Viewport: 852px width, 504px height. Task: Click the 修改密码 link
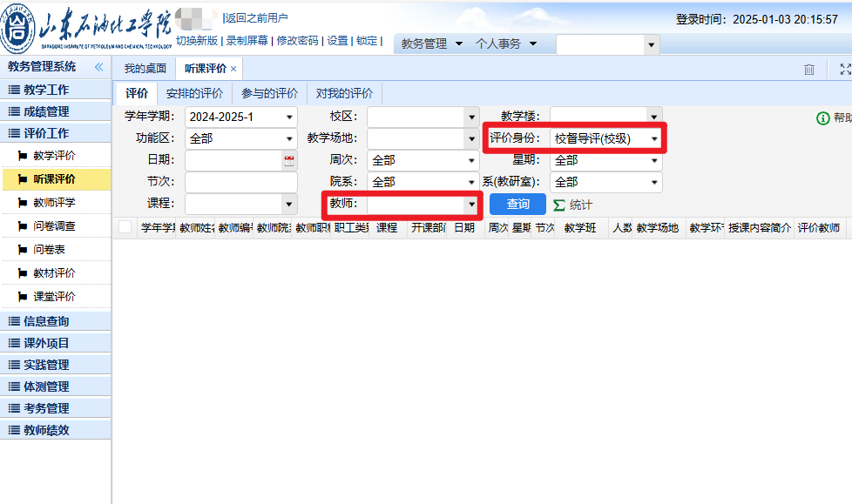click(x=296, y=41)
